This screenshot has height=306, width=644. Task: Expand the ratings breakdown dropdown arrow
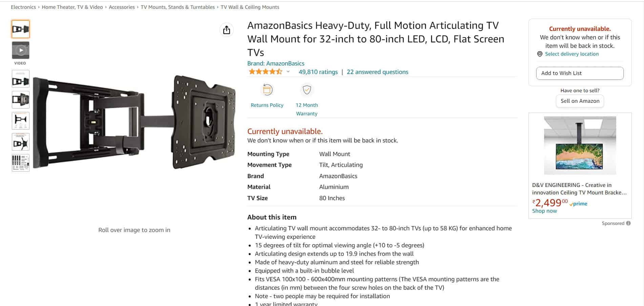tap(288, 72)
